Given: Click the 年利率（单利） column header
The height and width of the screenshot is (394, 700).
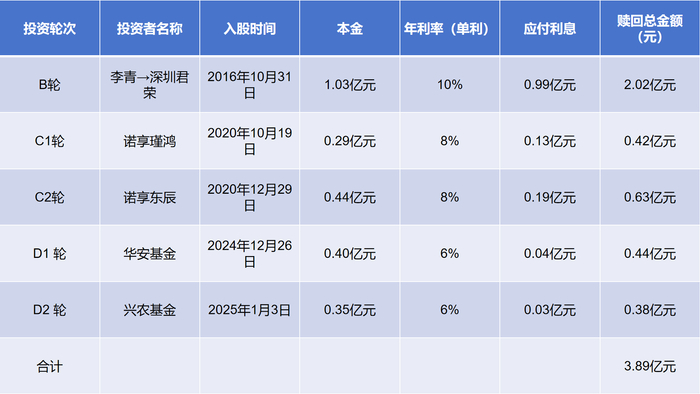Looking at the screenshot, I should click(x=450, y=29).
